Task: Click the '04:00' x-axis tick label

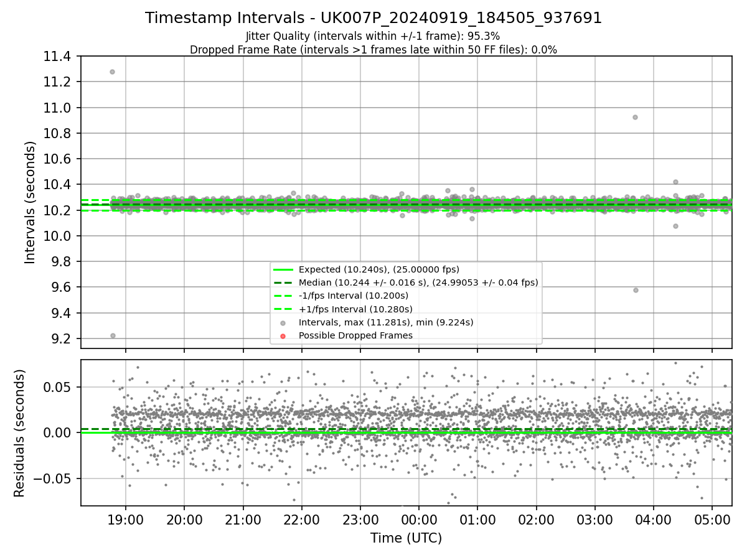Action: pos(653,520)
